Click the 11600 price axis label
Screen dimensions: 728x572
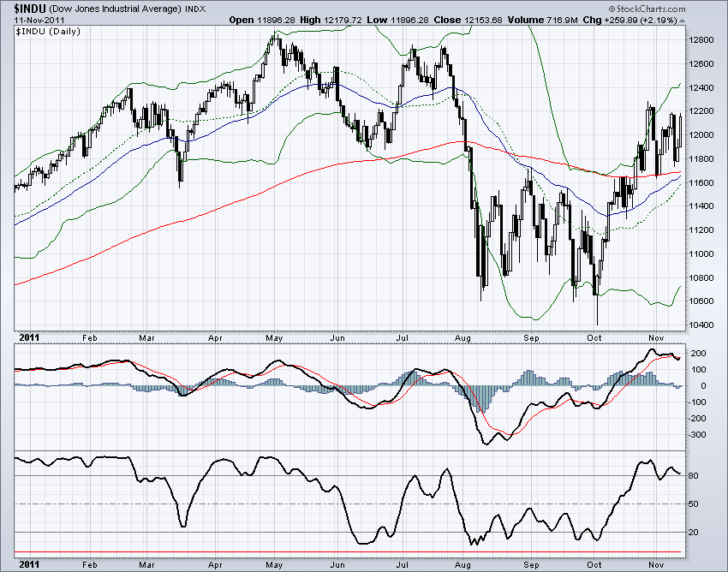[x=701, y=183]
